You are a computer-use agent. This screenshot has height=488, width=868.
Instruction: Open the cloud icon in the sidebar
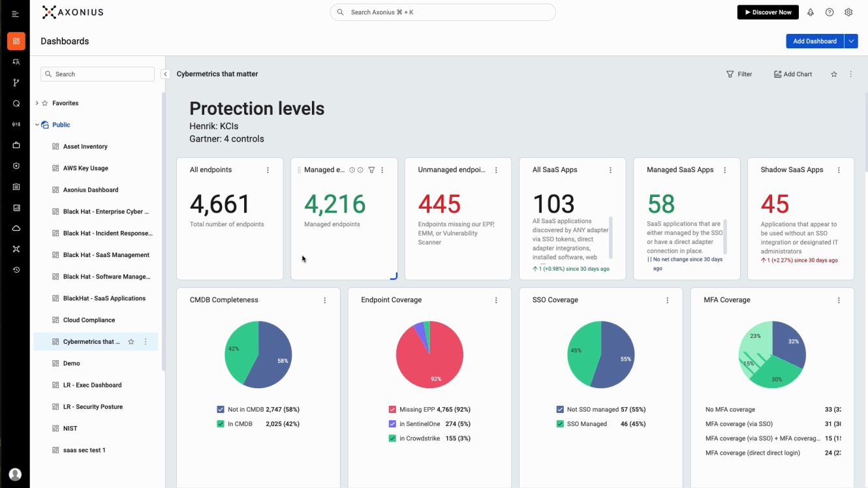[x=16, y=228]
